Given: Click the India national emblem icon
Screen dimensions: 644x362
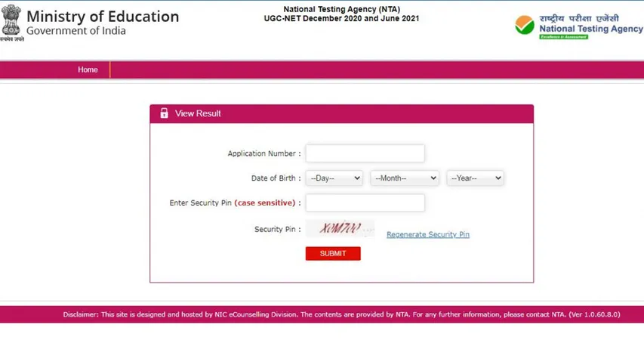Looking at the screenshot, I should 11,20.
